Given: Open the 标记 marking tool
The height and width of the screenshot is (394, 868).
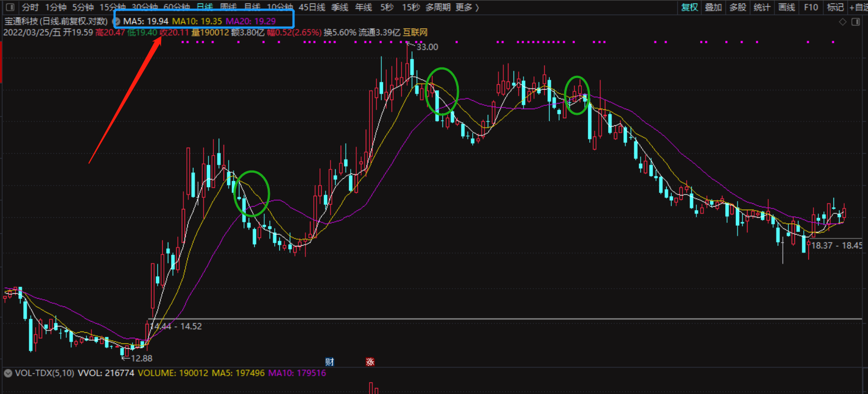Looking at the screenshot, I should tap(835, 7).
